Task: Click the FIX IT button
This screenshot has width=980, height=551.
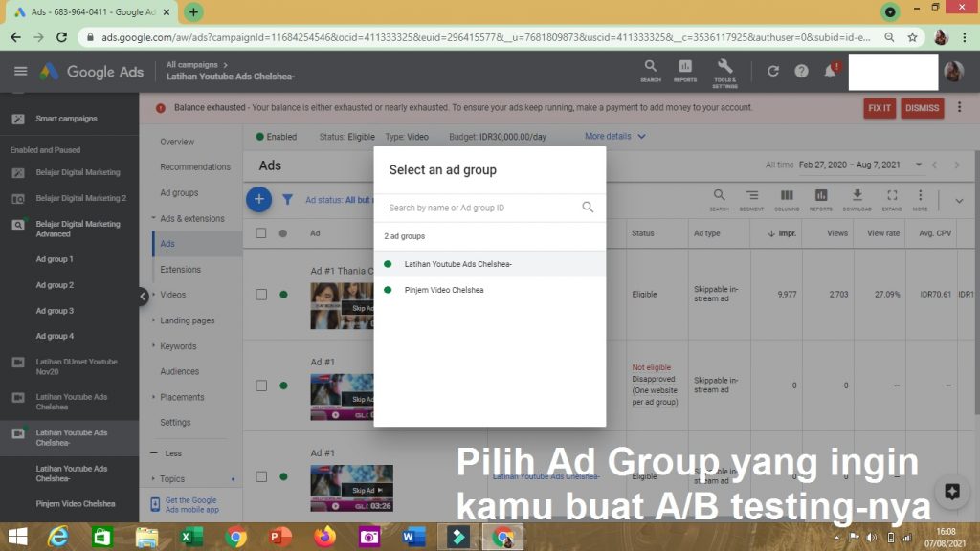Action: (879, 108)
